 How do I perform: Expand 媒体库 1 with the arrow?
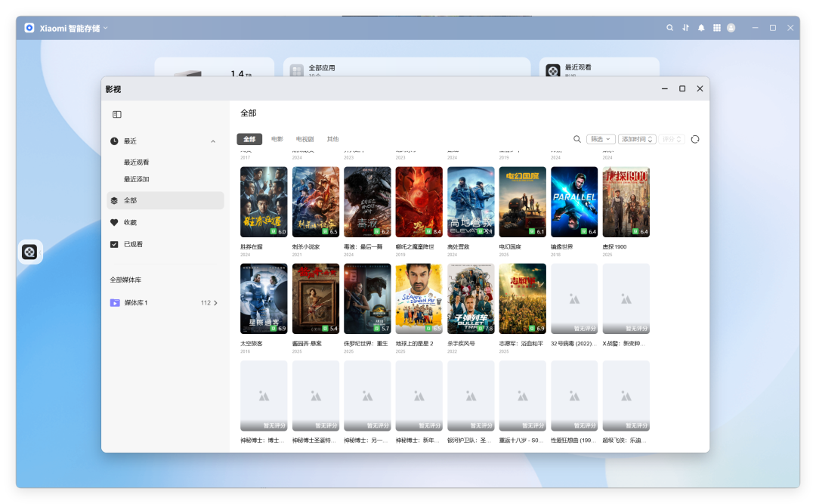[215, 302]
